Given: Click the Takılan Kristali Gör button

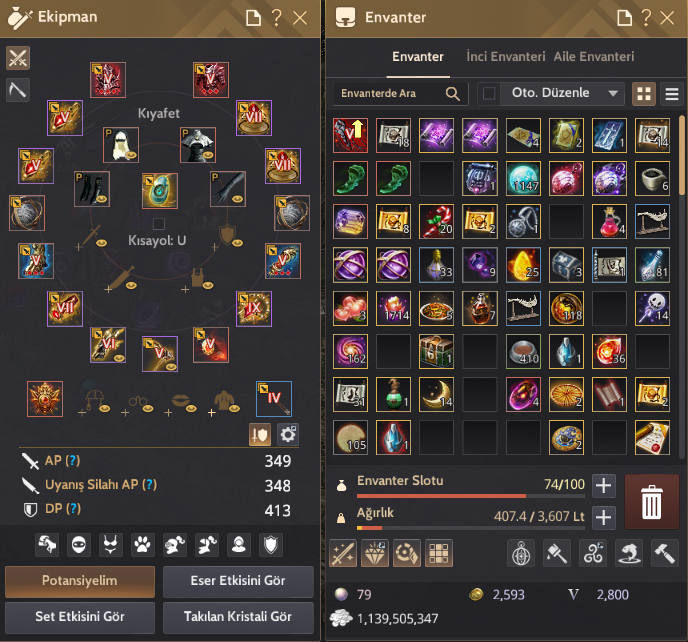Looking at the screenshot, I should (238, 617).
